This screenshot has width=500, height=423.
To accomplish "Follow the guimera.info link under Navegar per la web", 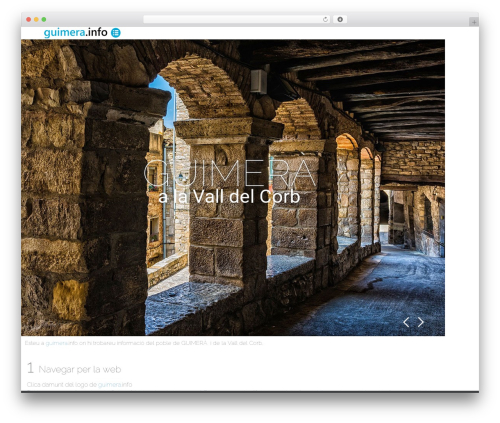I will click(115, 384).
